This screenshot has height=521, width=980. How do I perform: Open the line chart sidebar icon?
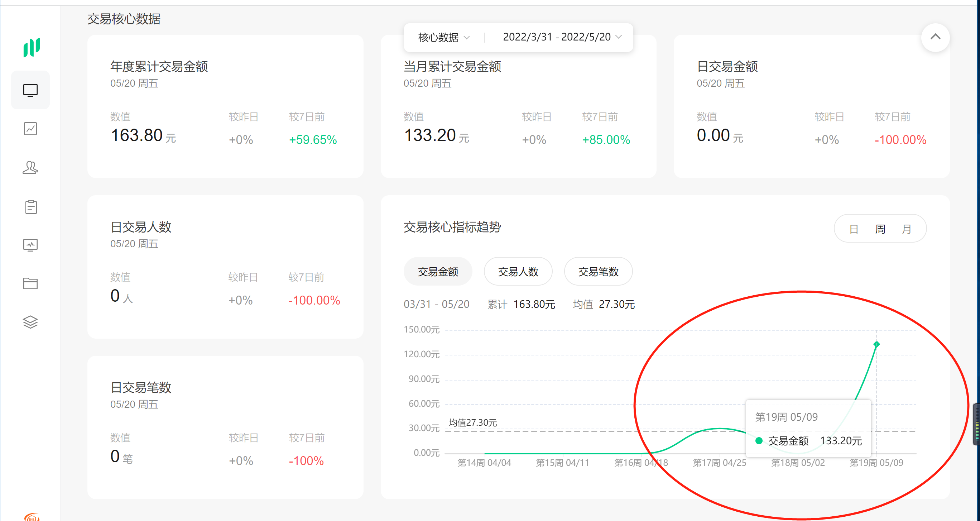click(30, 129)
